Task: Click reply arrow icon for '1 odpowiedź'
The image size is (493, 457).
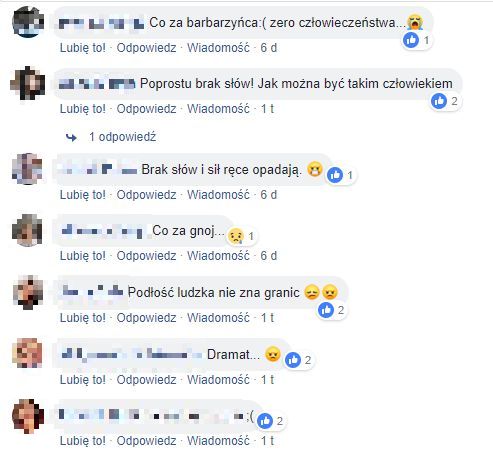Action: (71, 137)
